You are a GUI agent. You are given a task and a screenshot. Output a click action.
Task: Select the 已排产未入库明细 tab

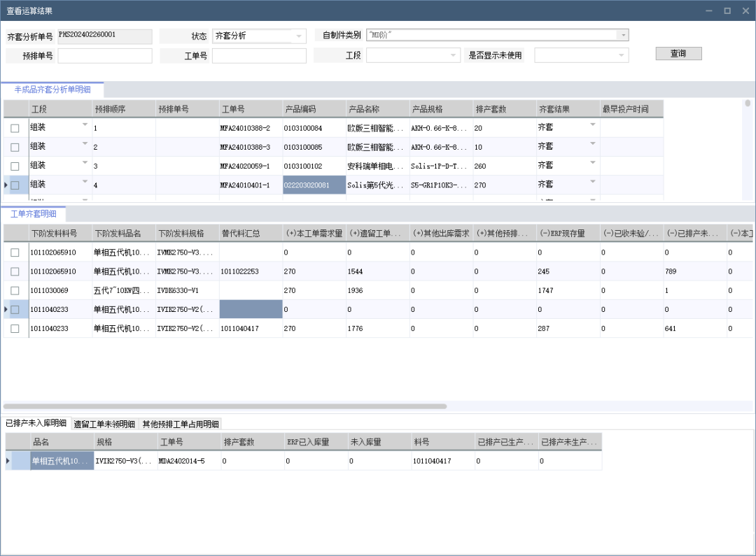[36, 423]
